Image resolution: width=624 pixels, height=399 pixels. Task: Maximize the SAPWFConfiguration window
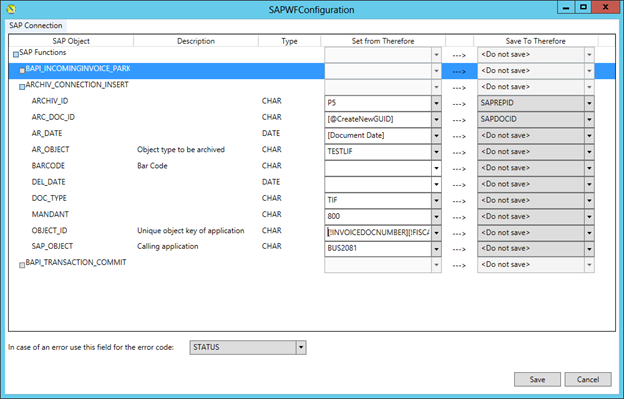click(x=583, y=7)
